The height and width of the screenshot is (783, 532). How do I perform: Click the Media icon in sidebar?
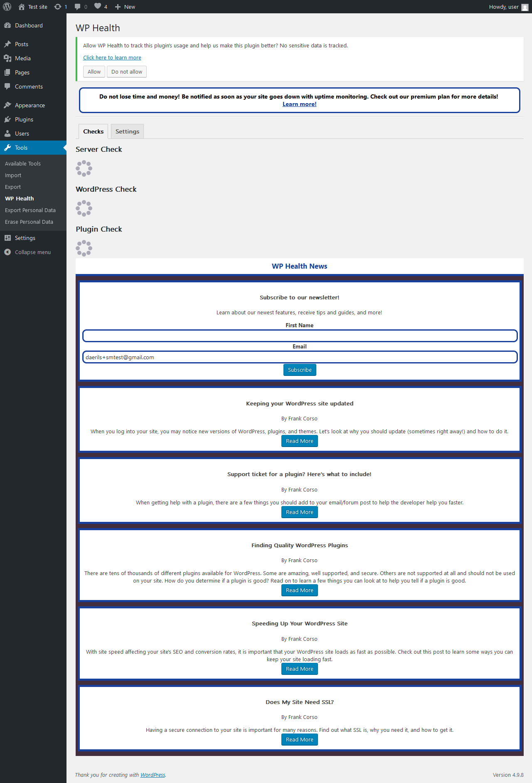point(7,58)
